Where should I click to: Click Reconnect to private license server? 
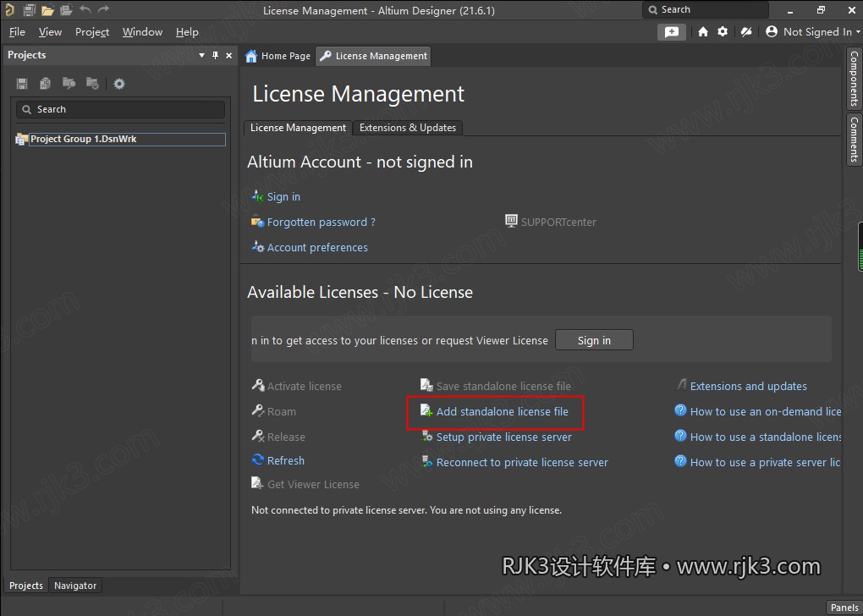[522, 462]
